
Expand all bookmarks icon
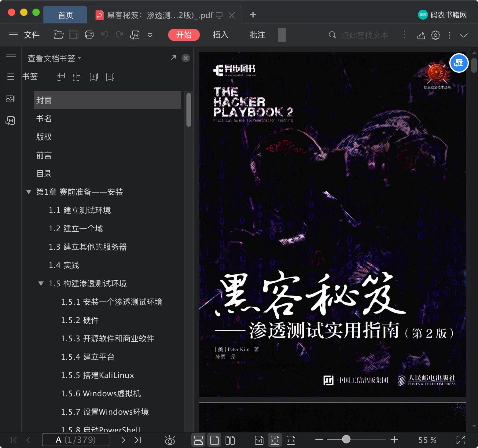61,77
